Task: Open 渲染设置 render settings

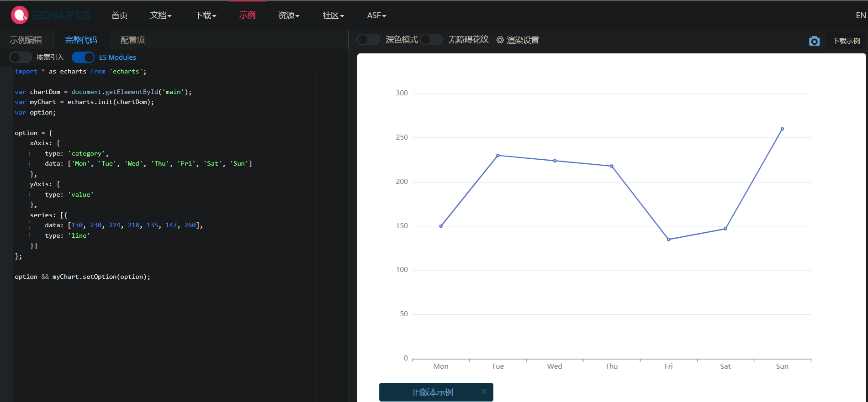Action: coord(523,40)
